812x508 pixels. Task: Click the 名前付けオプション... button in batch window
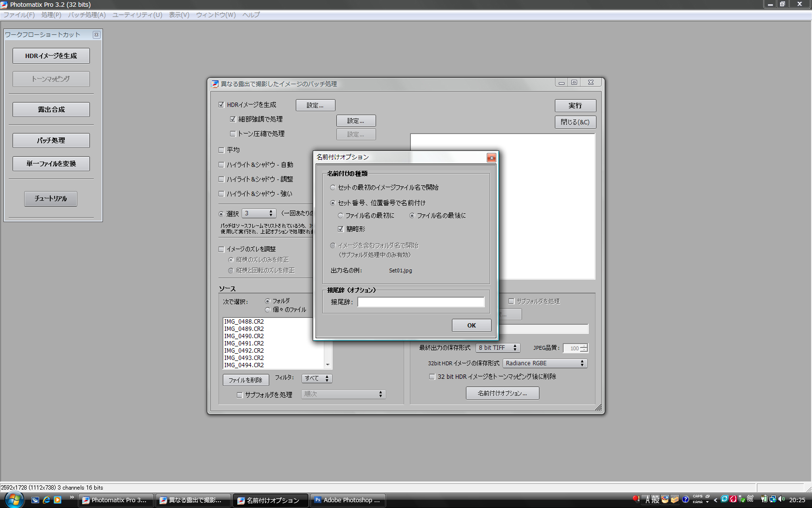(502, 393)
